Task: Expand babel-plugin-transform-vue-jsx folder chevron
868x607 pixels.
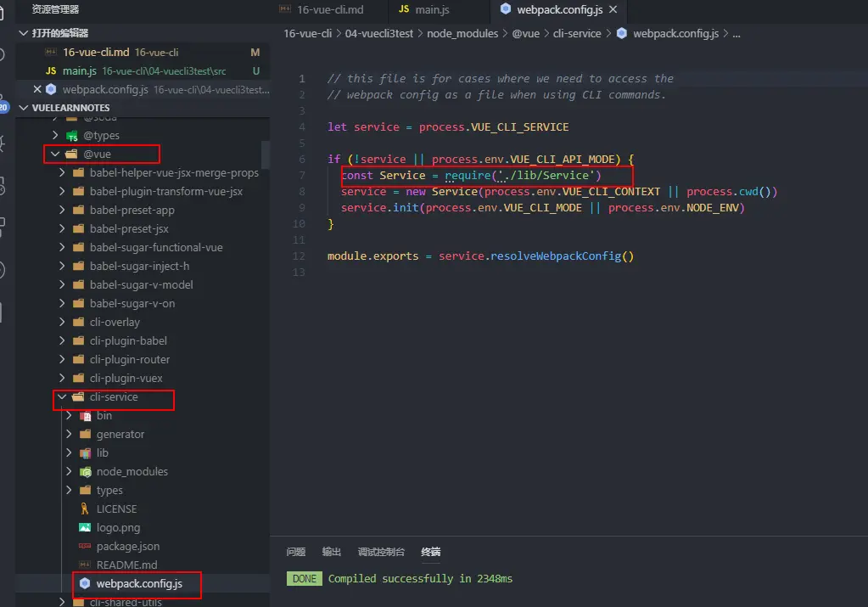Action: point(61,191)
